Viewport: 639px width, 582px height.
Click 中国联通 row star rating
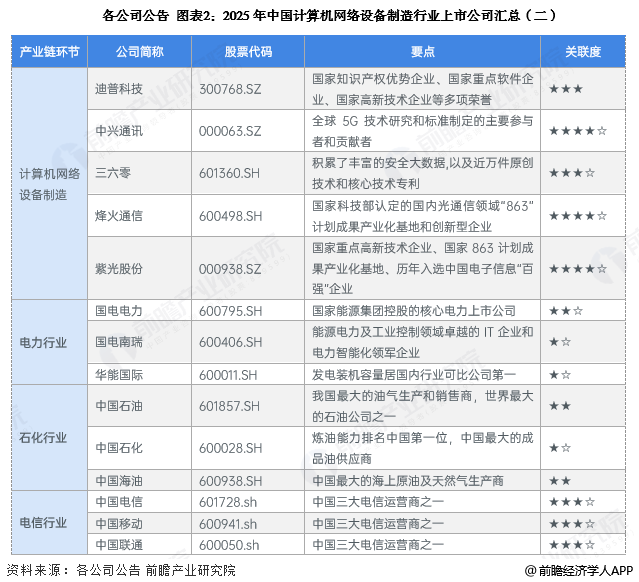(x=572, y=545)
